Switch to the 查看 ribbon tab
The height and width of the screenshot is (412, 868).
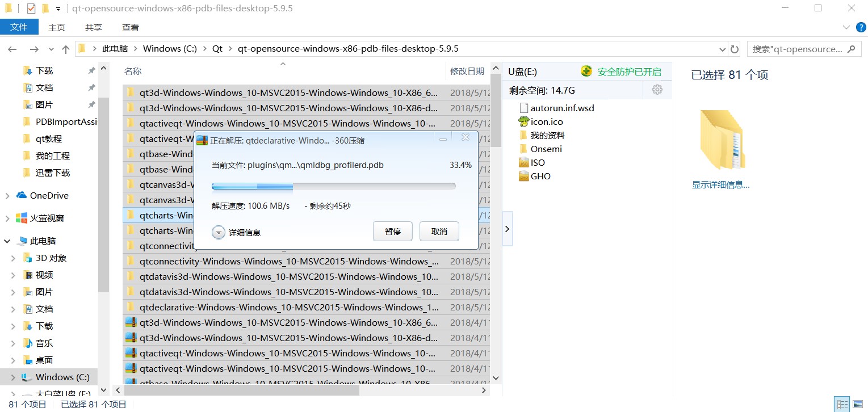(131, 27)
